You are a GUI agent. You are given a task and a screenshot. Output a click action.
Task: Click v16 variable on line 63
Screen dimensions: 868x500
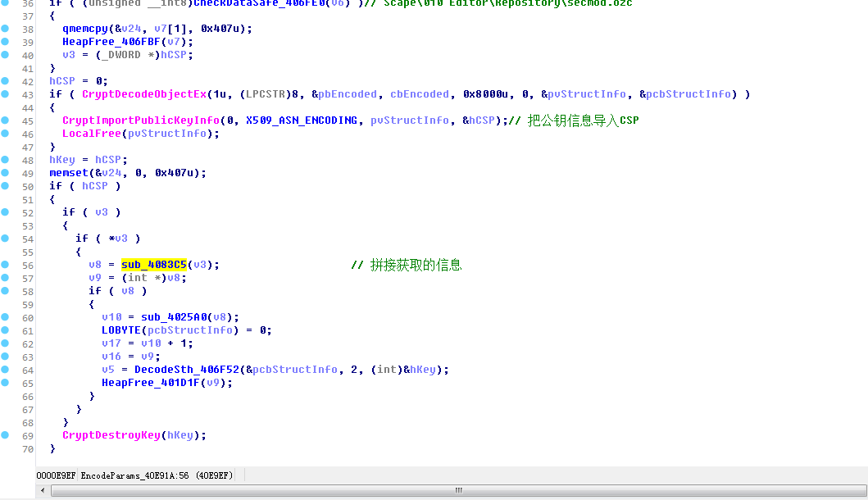[111, 357]
